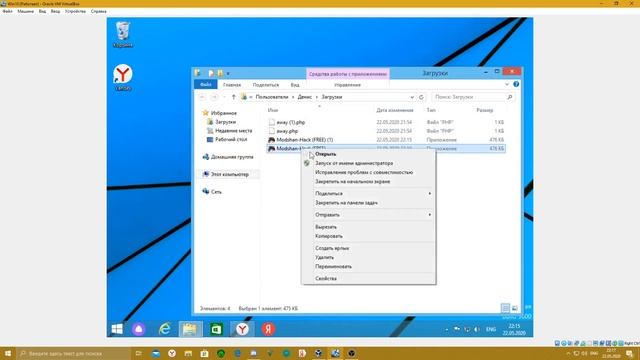Choose Закрепить на начальном экране
Screen dimensions: 640x360
353,182
